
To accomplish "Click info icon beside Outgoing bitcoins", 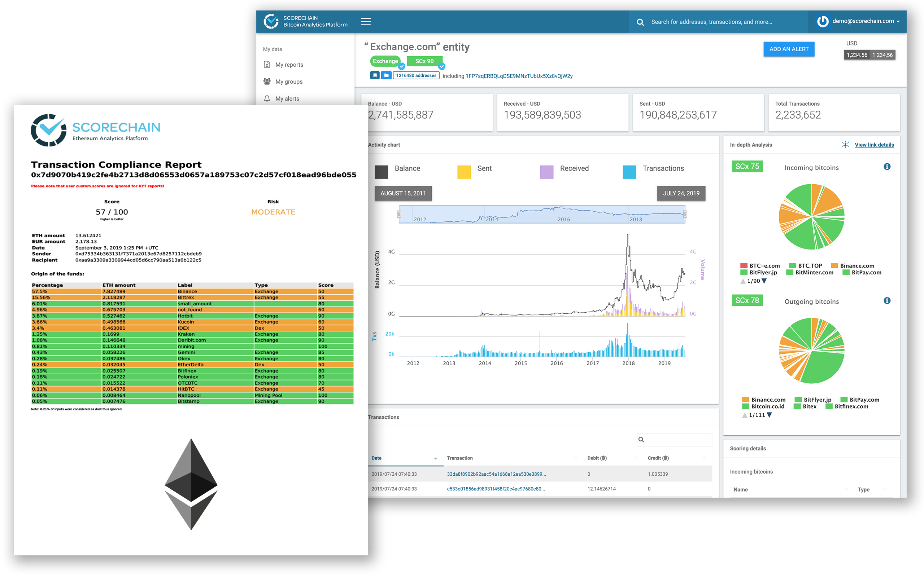I will tap(886, 301).
